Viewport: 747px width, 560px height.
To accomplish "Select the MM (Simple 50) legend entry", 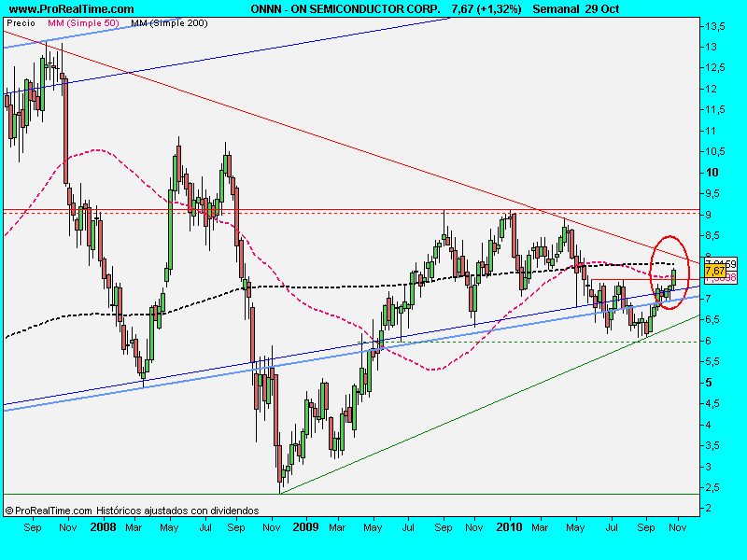I will pos(83,22).
